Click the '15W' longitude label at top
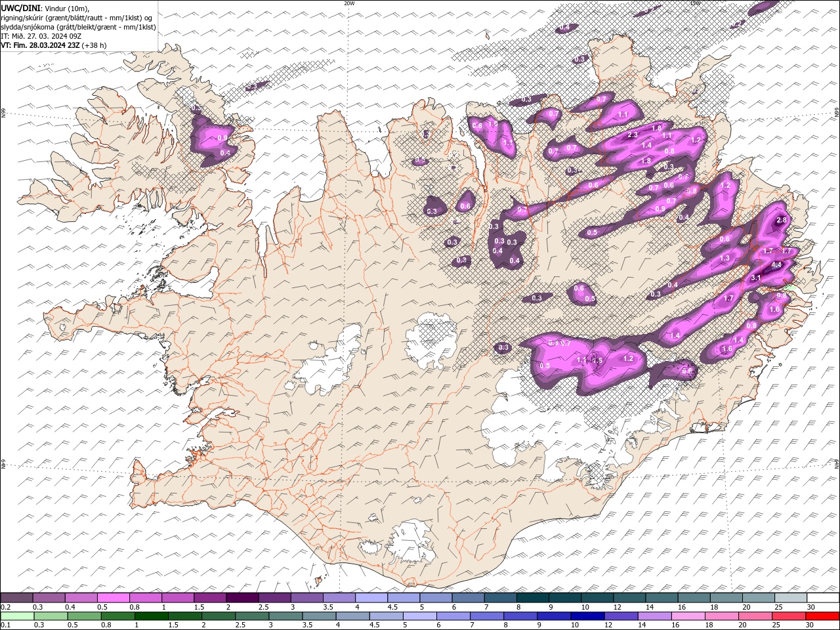Screen dimensions: 840x630 [x=695, y=3]
